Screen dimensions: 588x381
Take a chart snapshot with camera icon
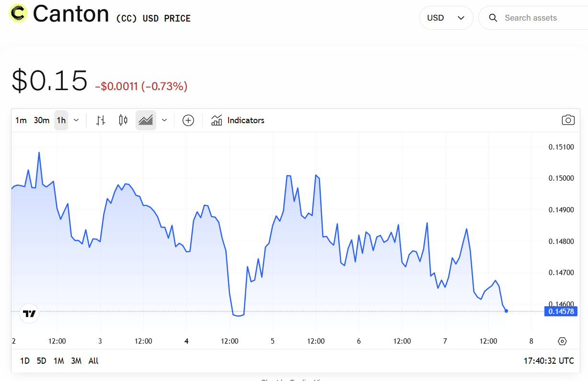[x=568, y=120]
